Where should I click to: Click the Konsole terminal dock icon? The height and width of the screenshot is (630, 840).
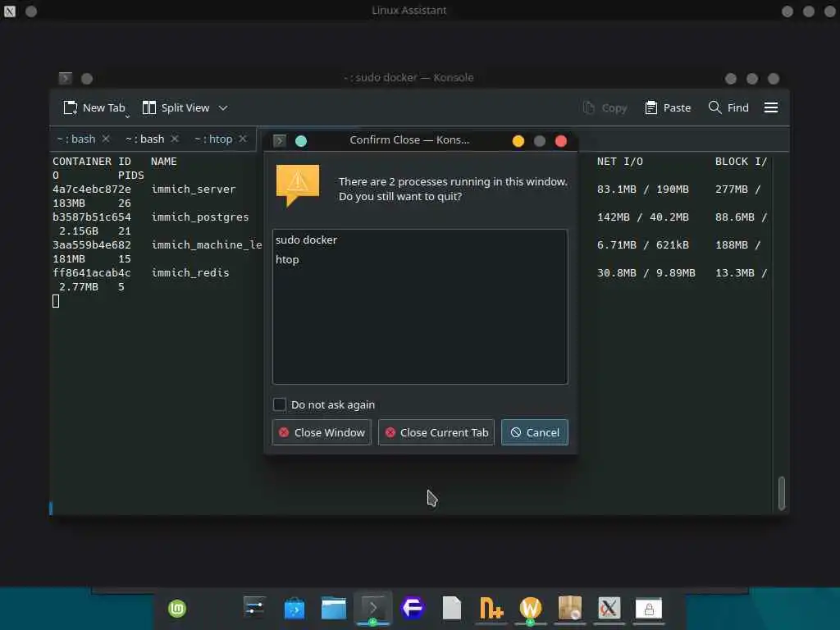pos(373,608)
